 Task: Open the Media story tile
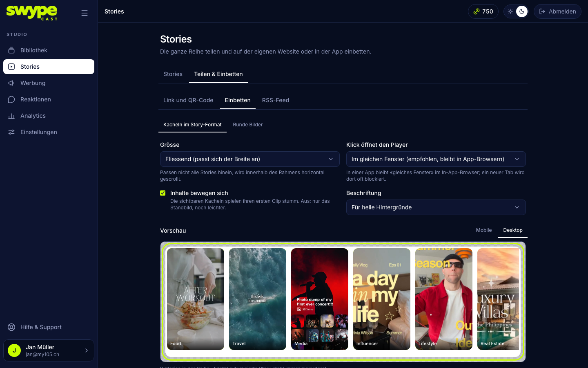click(x=320, y=299)
